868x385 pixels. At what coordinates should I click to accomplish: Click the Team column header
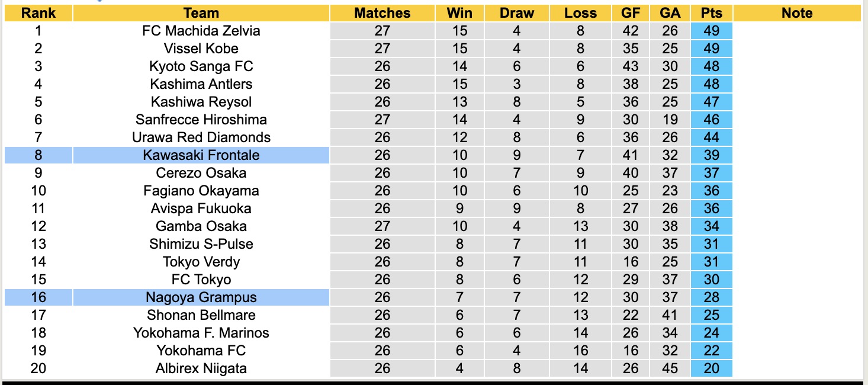(201, 13)
